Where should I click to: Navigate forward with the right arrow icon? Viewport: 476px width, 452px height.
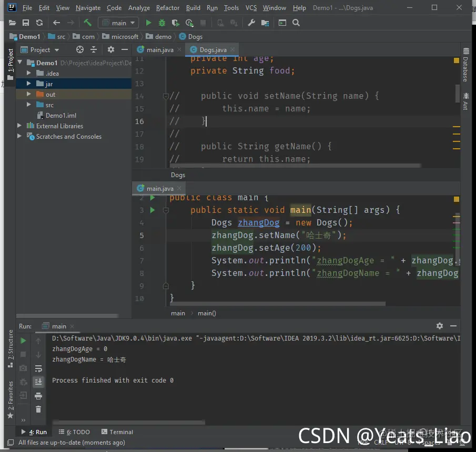pyautogui.click(x=70, y=23)
